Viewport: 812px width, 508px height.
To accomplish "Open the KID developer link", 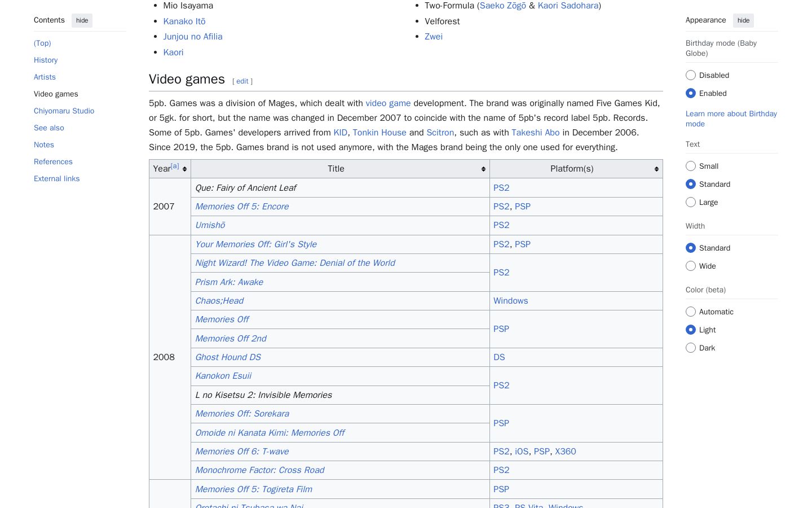I will [341, 133].
